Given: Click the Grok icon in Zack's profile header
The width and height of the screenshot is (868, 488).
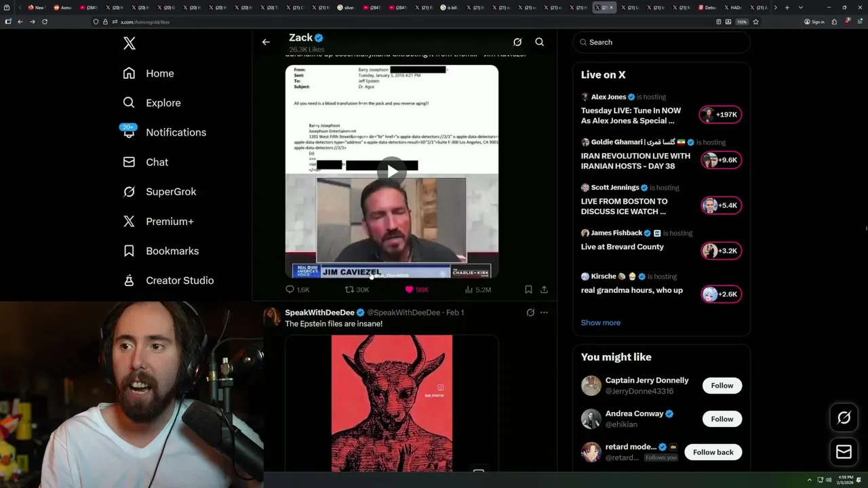Looking at the screenshot, I should pyautogui.click(x=517, y=42).
